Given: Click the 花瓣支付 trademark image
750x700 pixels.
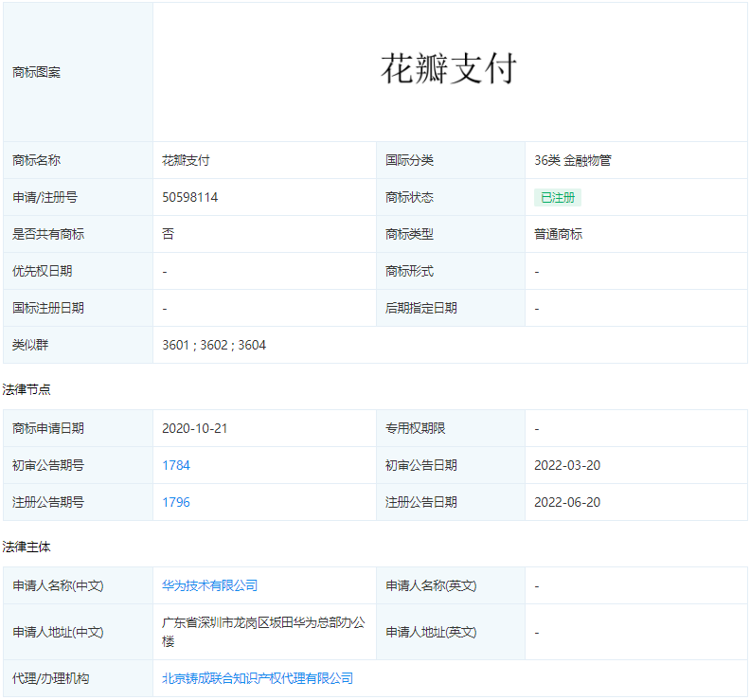Looking at the screenshot, I should point(449,68).
